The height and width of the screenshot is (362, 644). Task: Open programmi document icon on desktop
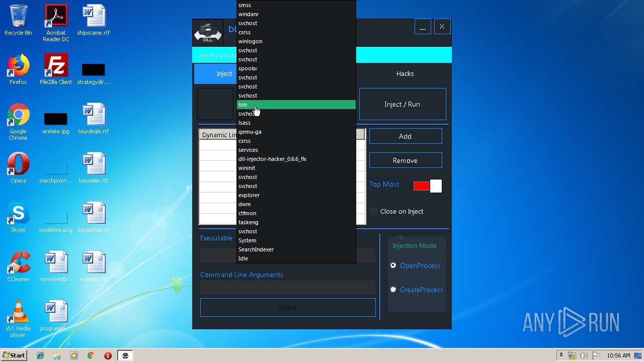click(x=56, y=316)
